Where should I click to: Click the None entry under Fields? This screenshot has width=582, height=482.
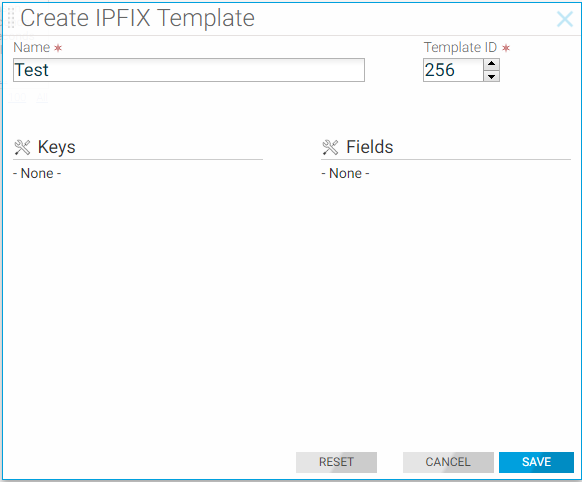click(345, 173)
